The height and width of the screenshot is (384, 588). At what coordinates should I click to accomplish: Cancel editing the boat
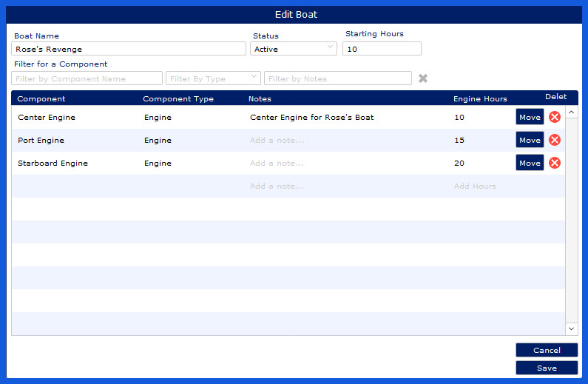coord(547,350)
